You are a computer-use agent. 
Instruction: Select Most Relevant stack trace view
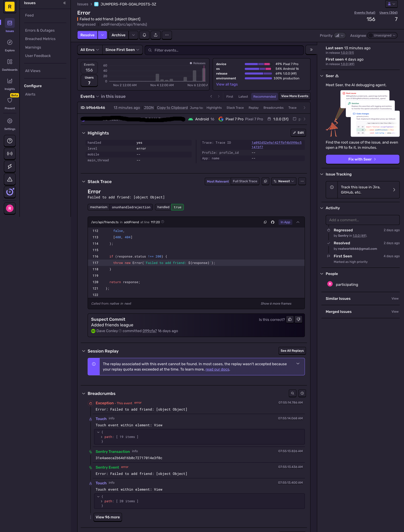coord(218,181)
